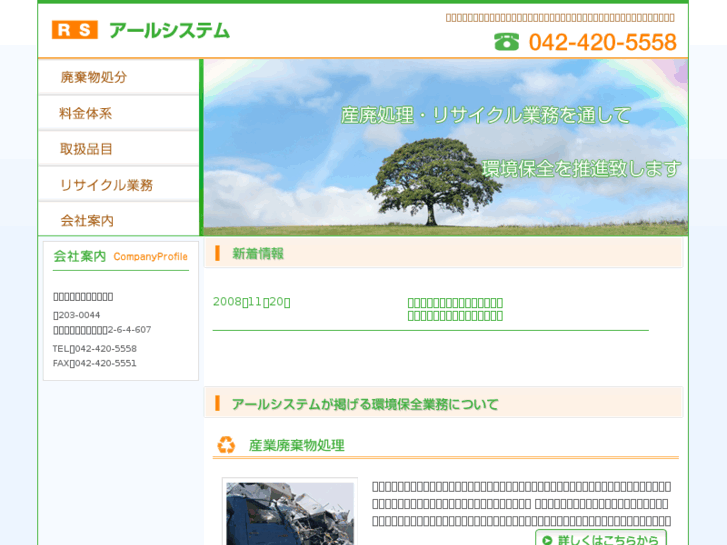Click the address line ending 2-6-4-607
The width and height of the screenshot is (727, 545).
tap(102, 330)
